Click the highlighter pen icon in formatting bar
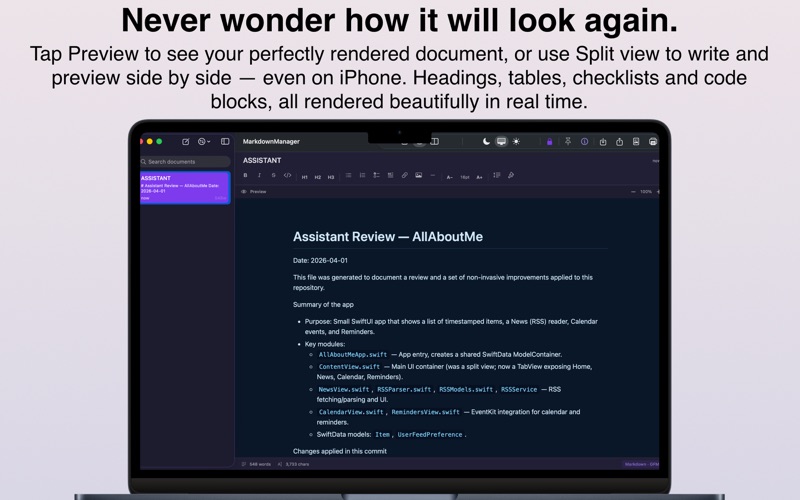 point(511,176)
